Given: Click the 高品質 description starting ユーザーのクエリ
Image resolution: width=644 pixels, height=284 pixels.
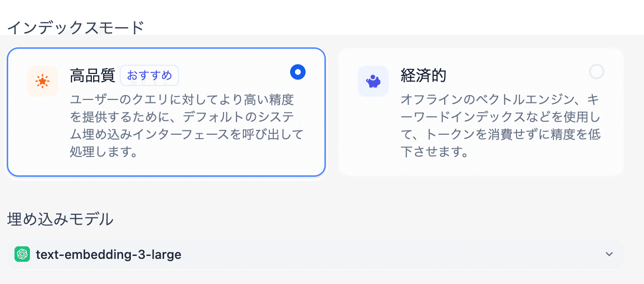Looking at the screenshot, I should click(182, 100).
